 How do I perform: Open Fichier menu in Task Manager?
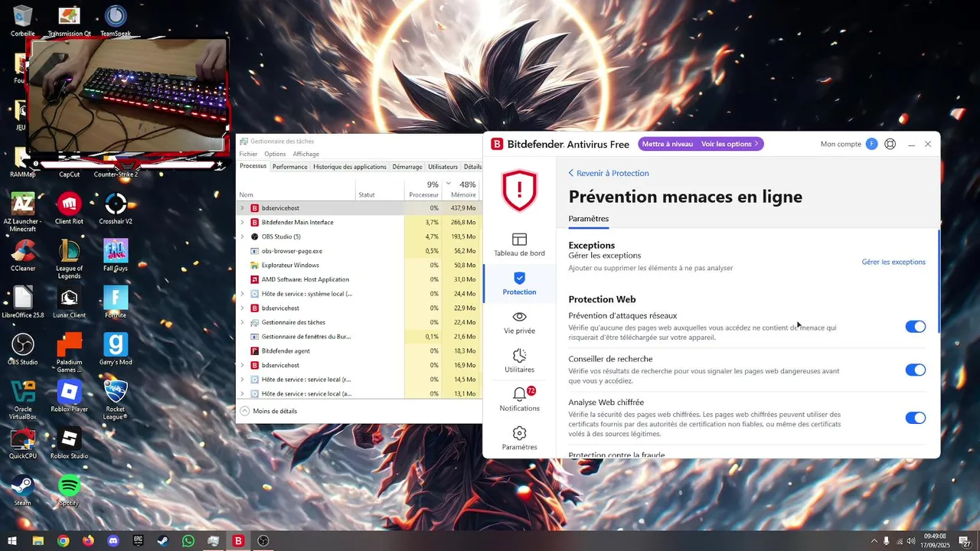(x=248, y=154)
